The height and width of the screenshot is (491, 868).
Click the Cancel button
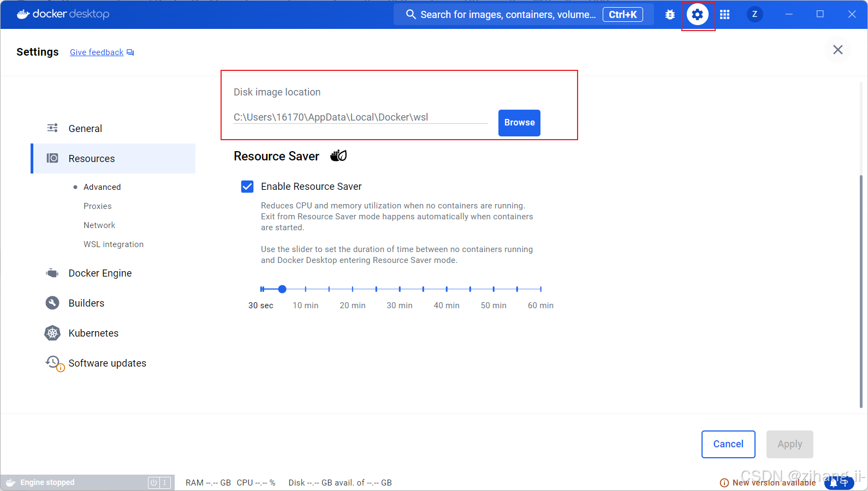(728, 444)
